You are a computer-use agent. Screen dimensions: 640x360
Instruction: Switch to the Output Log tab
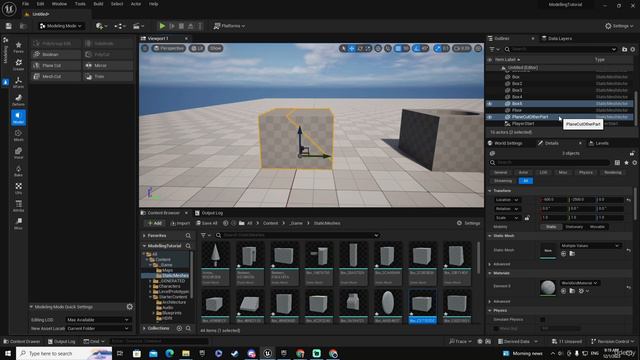coord(209,213)
